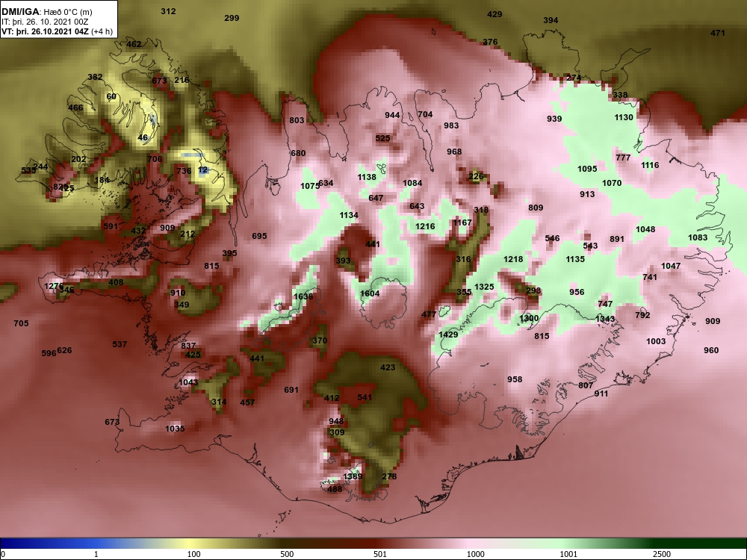
Task: Click the map value 1216
Action: [425, 226]
